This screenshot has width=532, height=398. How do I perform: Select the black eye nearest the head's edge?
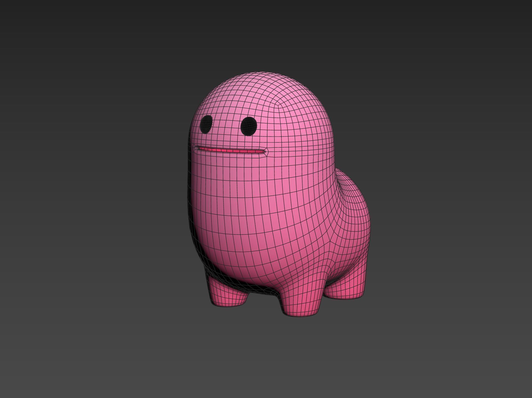(206, 124)
